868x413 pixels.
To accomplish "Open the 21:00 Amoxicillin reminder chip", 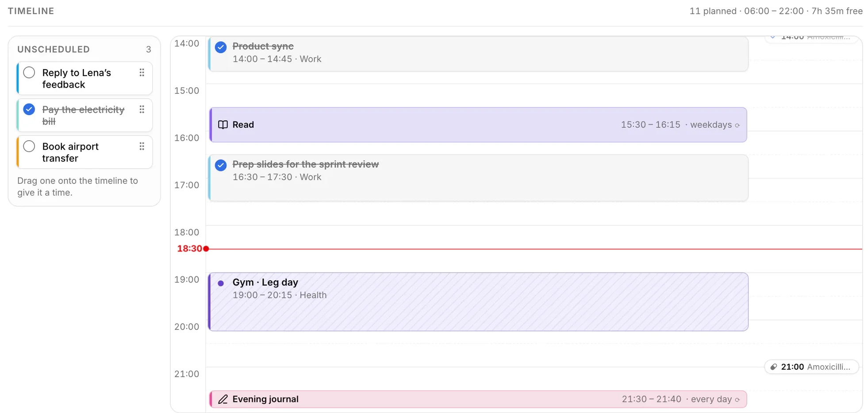I will (811, 367).
